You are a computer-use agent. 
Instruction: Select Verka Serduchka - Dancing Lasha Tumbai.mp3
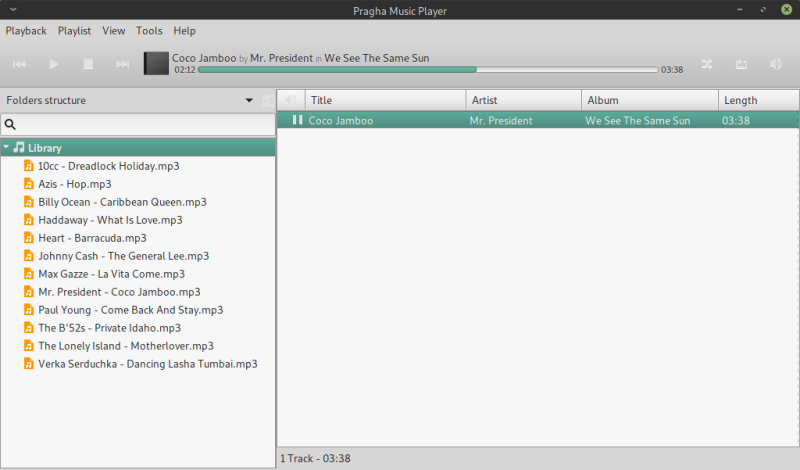coord(148,364)
